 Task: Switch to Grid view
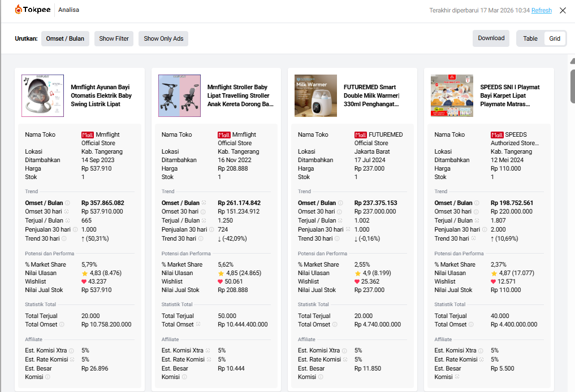(555, 38)
